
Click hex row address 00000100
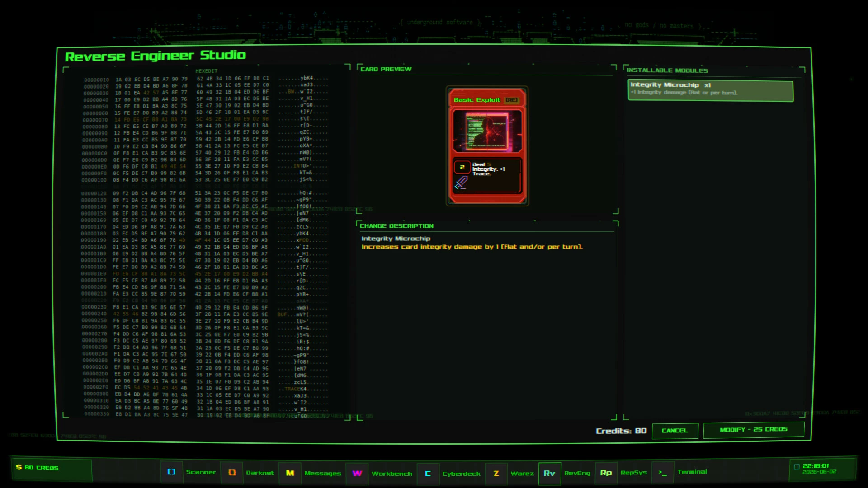[x=94, y=180]
